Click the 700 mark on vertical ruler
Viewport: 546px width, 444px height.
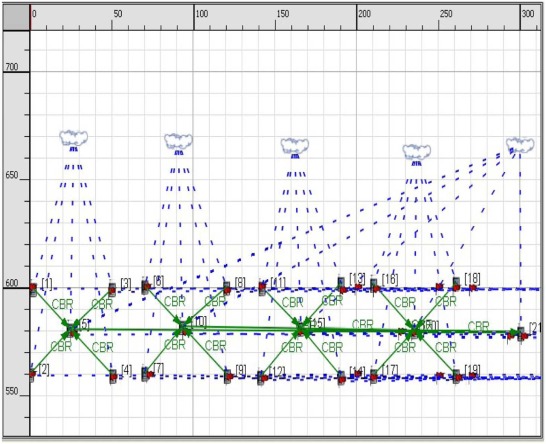pos(12,67)
